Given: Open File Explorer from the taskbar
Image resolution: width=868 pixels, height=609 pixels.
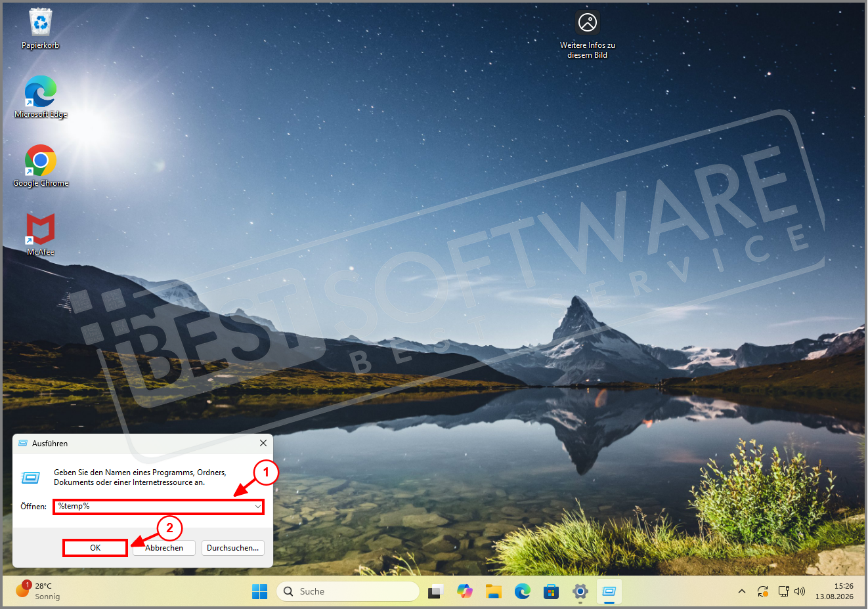Looking at the screenshot, I should click(494, 592).
